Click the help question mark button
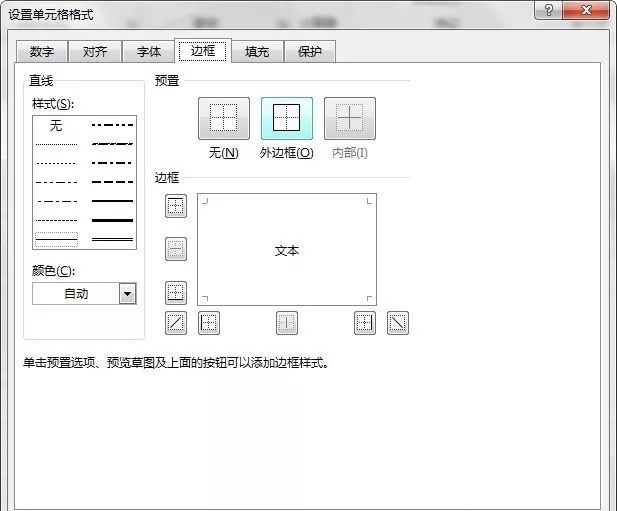 click(x=548, y=11)
